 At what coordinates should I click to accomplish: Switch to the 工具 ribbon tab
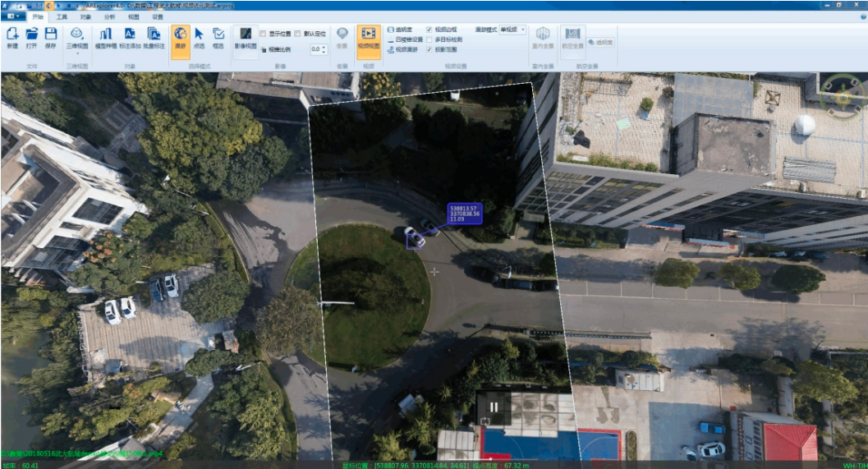[x=62, y=16]
